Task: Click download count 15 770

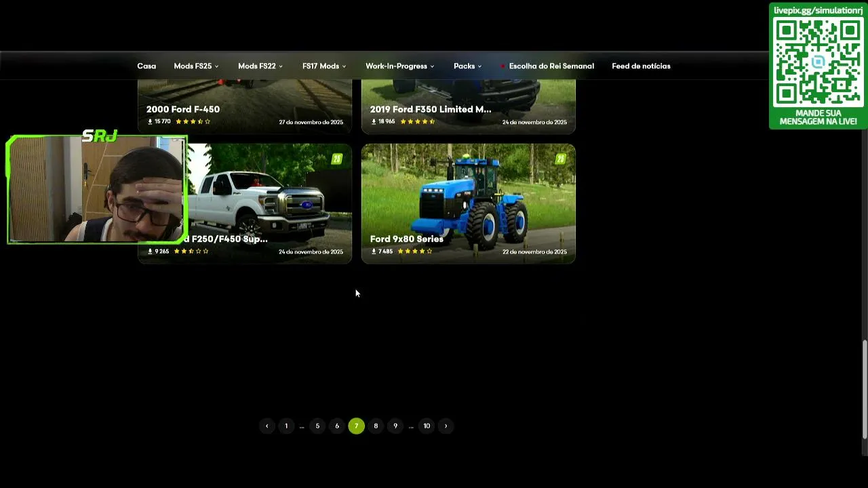Action: [x=163, y=122]
